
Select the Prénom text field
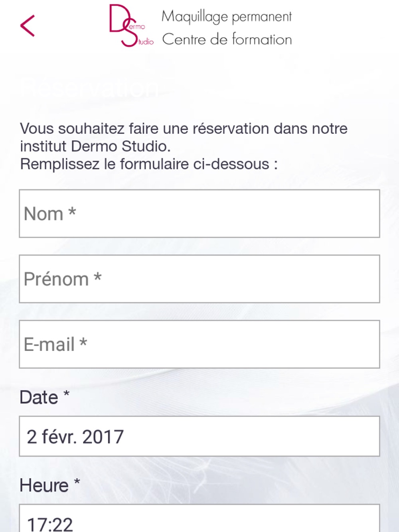199,279
